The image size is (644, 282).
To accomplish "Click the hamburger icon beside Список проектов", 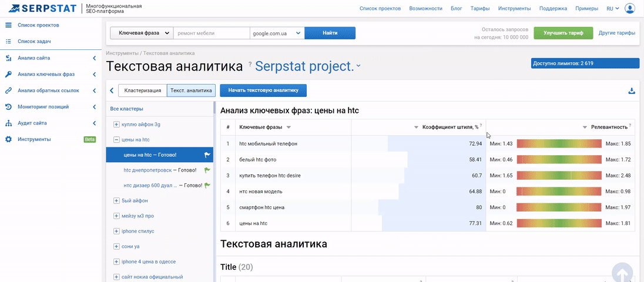I will coord(8,25).
